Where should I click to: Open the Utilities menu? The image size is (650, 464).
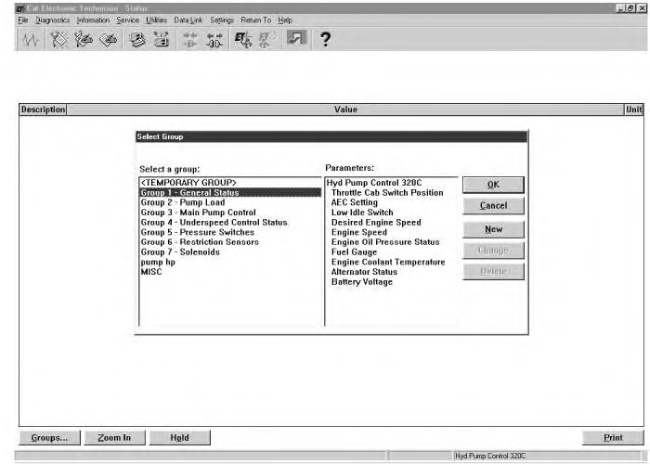pos(156,20)
